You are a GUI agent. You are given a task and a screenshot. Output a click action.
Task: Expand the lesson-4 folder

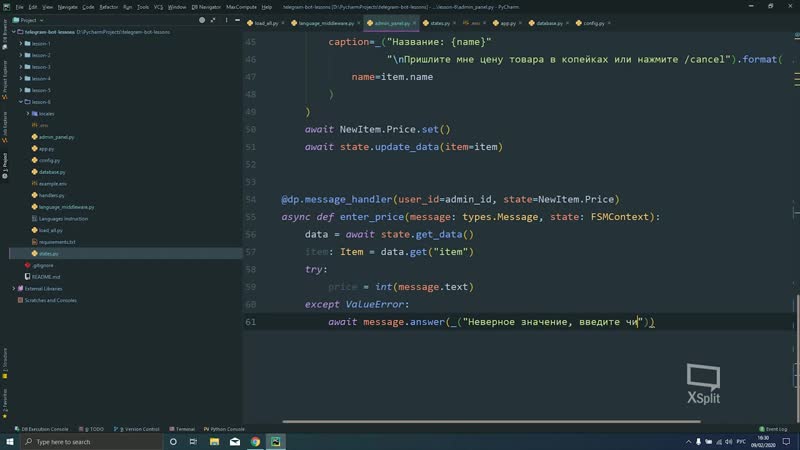point(21,79)
